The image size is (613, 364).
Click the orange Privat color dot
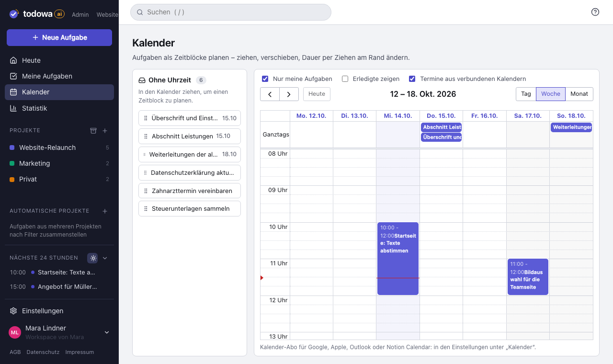coord(12,179)
